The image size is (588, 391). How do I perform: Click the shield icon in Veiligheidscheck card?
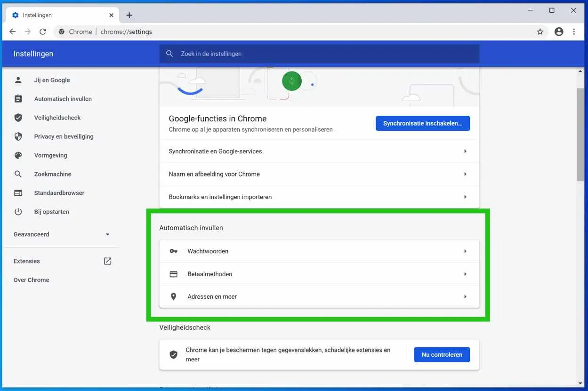point(174,355)
